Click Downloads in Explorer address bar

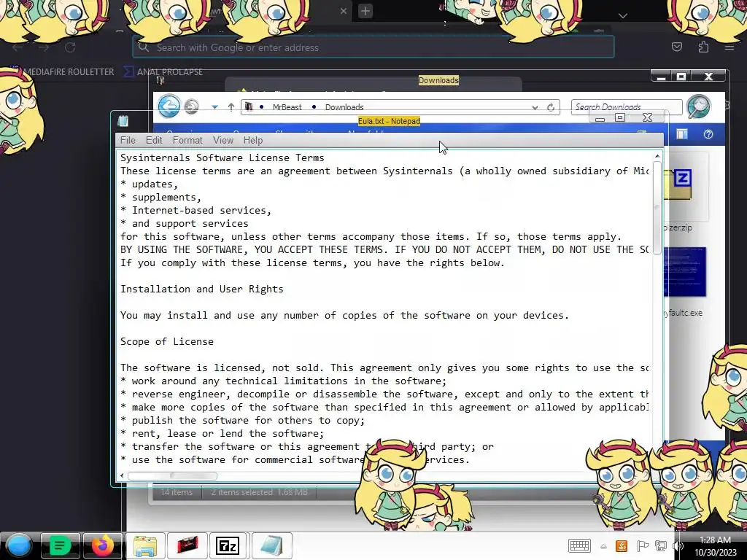tap(344, 107)
